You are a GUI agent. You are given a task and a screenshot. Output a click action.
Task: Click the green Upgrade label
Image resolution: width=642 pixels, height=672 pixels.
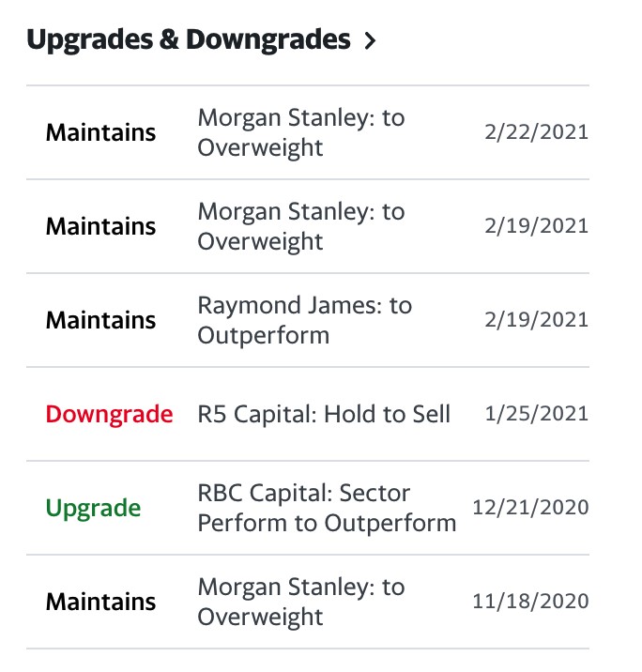(x=93, y=509)
